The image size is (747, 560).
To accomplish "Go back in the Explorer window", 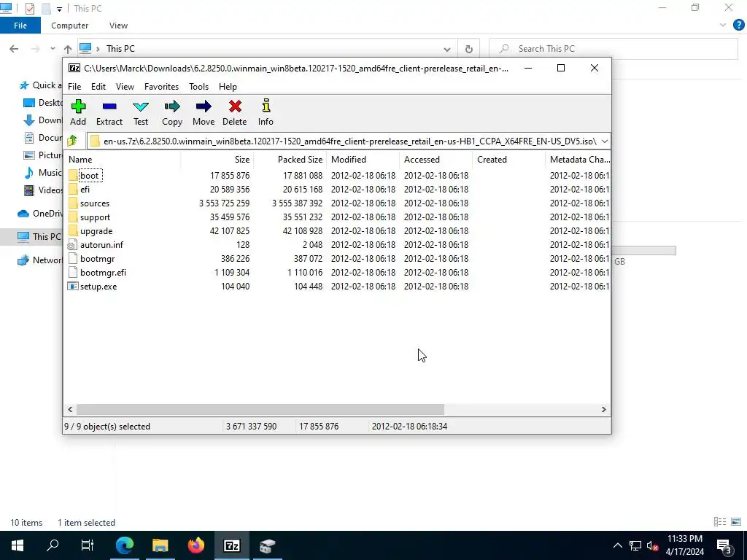I will click(x=14, y=49).
